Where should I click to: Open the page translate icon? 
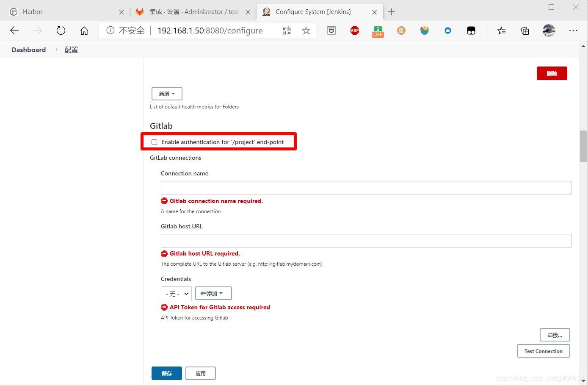click(x=287, y=31)
